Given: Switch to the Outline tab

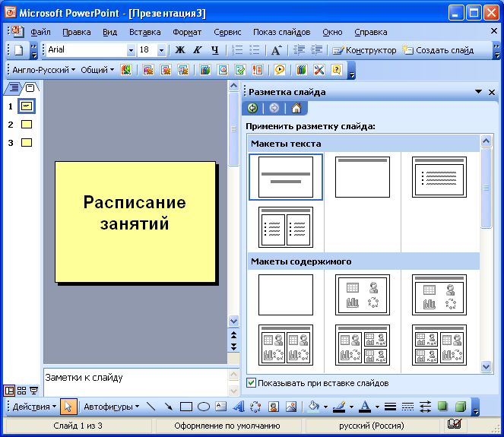Looking at the screenshot, I should 14,87.
